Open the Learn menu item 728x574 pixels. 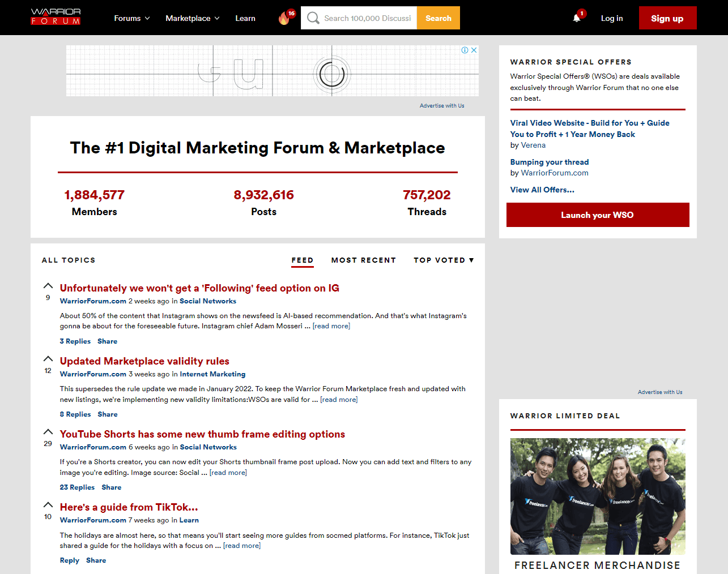(x=245, y=18)
